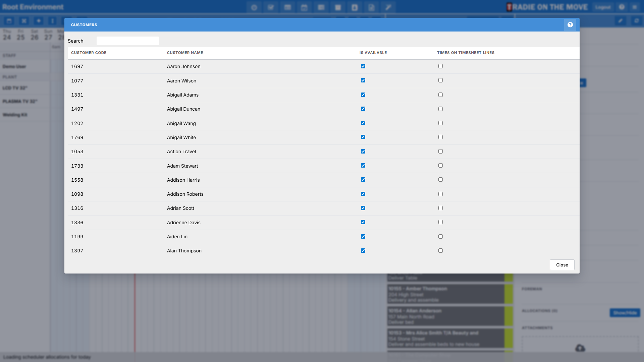Select customer name Adrienne Davis

(x=183, y=223)
